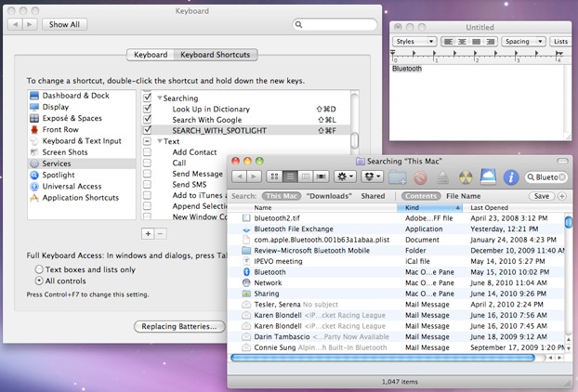Image resolution: width=578 pixels, height=392 pixels.
Task: Add search criterion with plus button
Action: click(562, 196)
